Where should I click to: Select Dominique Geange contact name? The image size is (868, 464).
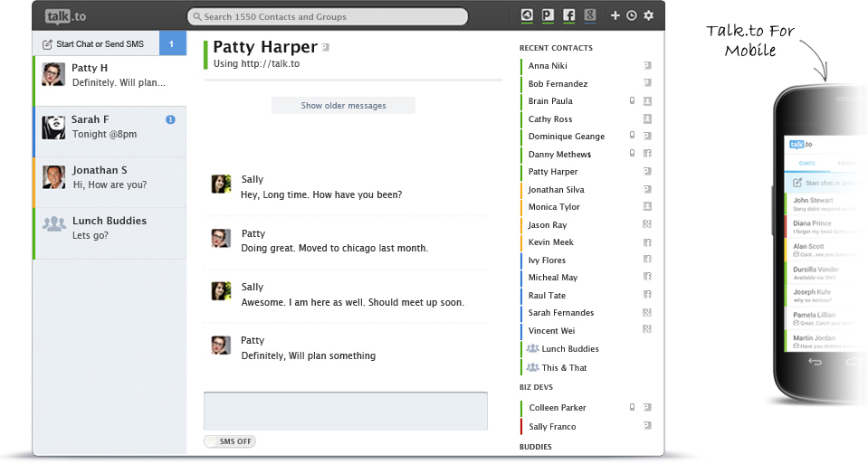(x=567, y=136)
